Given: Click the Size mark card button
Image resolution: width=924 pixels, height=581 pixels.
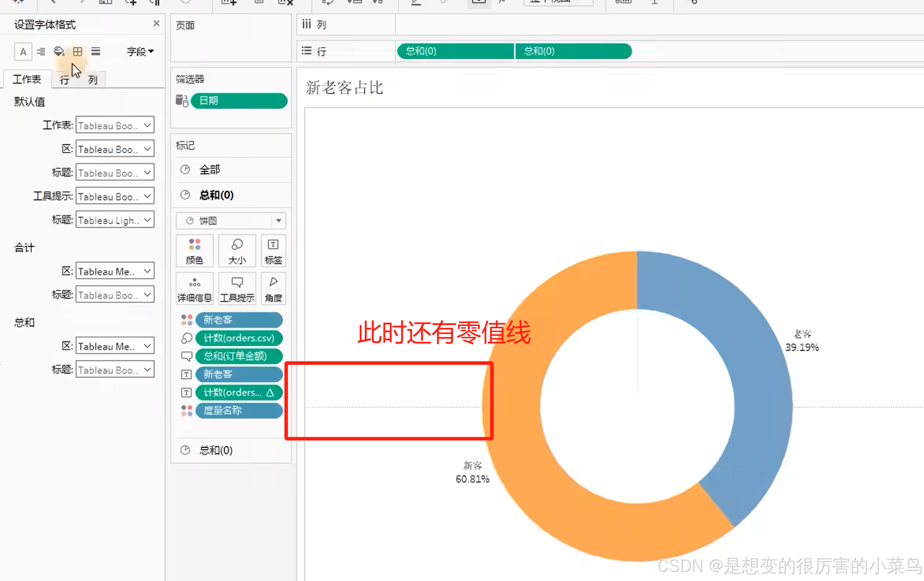Looking at the screenshot, I should tap(237, 251).
